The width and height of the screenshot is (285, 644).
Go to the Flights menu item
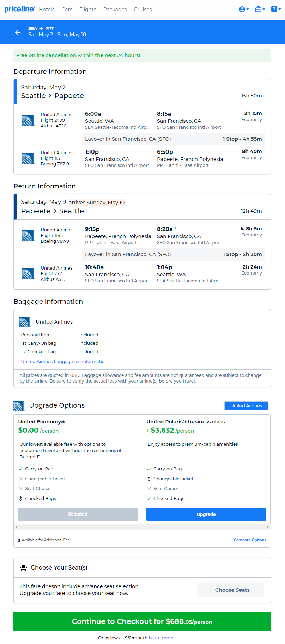click(x=88, y=10)
